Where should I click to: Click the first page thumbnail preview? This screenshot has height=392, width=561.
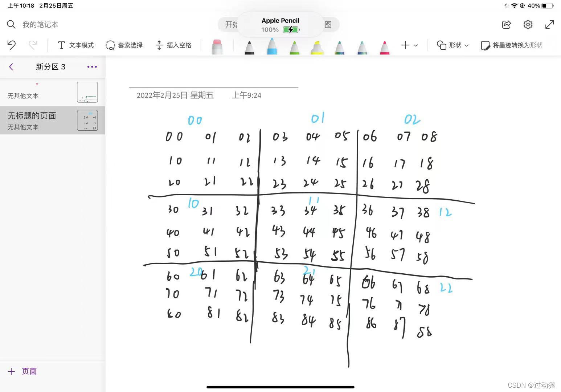87,92
